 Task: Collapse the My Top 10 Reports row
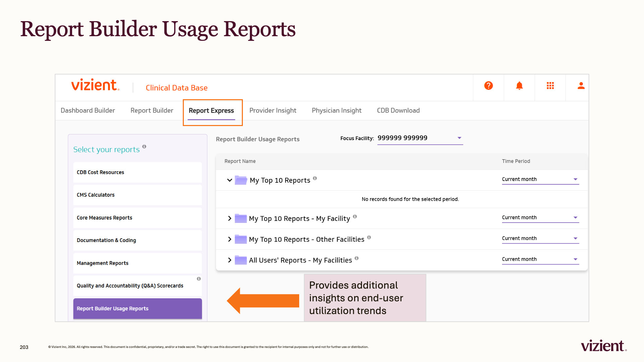pyautogui.click(x=229, y=180)
